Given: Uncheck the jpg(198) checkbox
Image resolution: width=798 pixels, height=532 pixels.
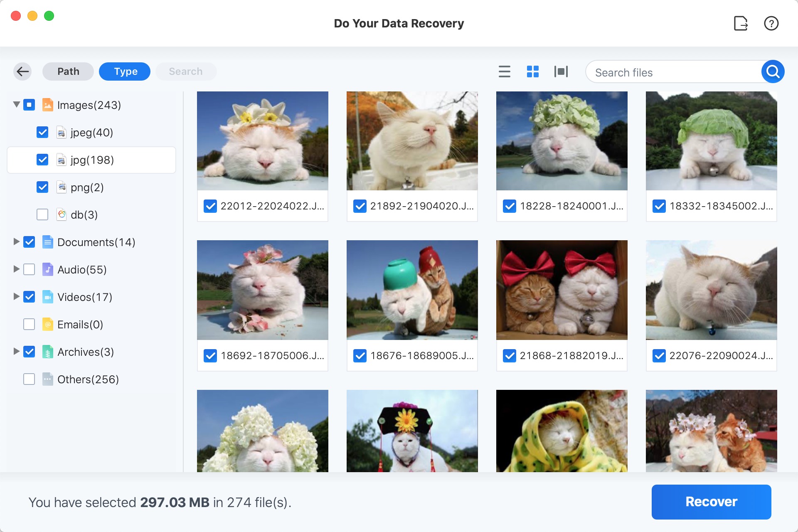Looking at the screenshot, I should [42, 160].
